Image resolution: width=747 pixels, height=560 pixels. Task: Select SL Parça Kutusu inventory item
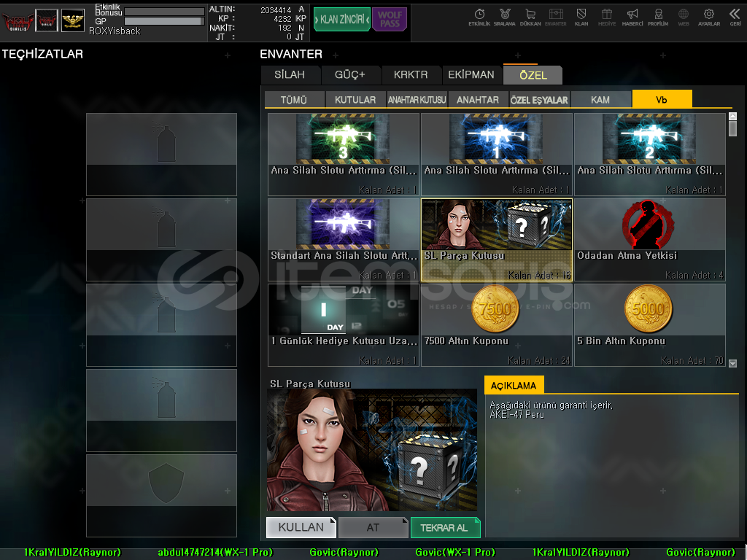tap(496, 239)
